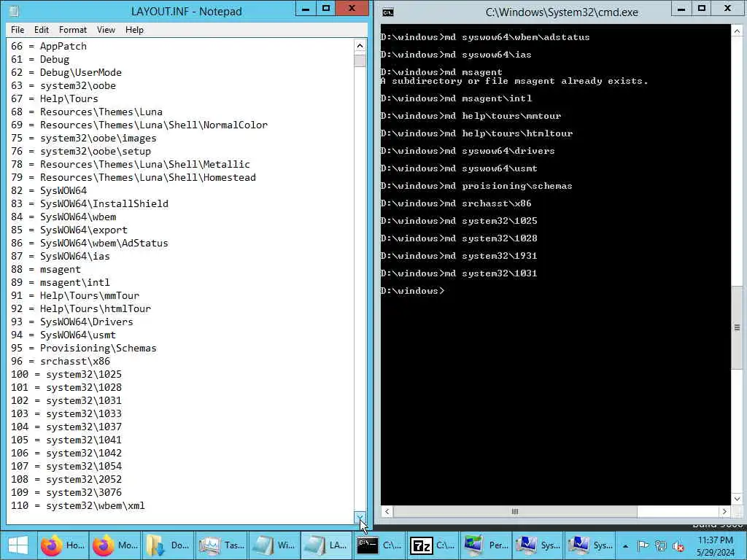Click Notepad scrollbar up arrow
The width and height of the screenshot is (747, 560).
pyautogui.click(x=360, y=46)
